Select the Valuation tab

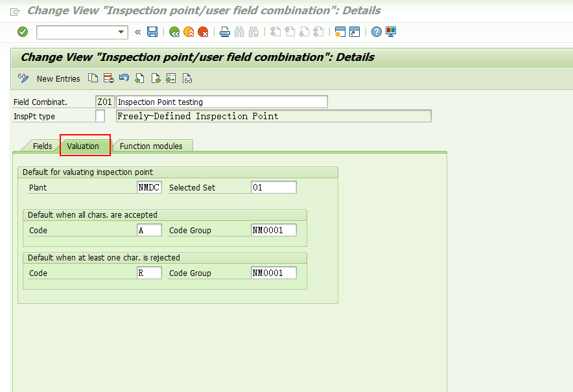83,146
